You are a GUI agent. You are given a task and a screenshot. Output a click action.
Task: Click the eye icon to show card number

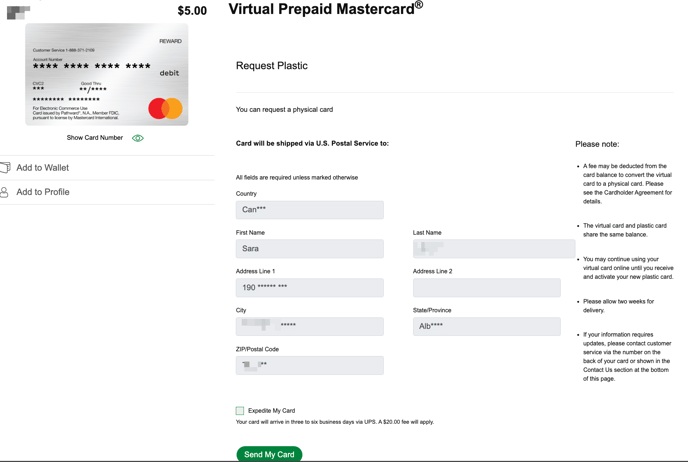[138, 138]
